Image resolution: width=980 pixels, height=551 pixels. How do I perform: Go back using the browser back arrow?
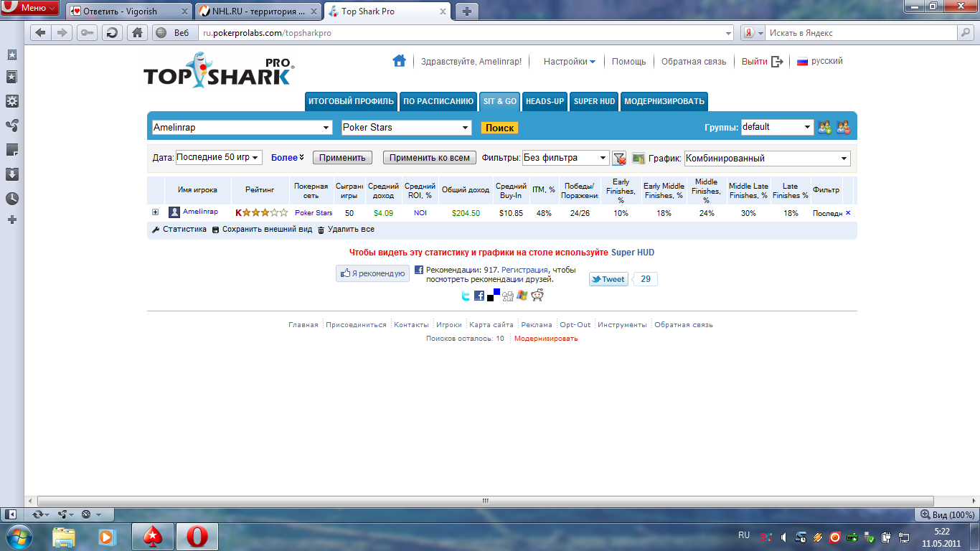pos(40,33)
